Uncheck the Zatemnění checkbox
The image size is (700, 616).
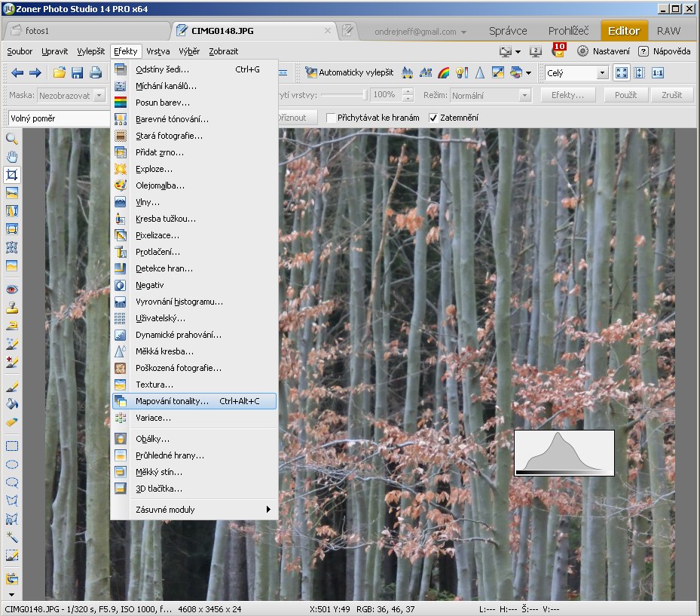tap(433, 118)
